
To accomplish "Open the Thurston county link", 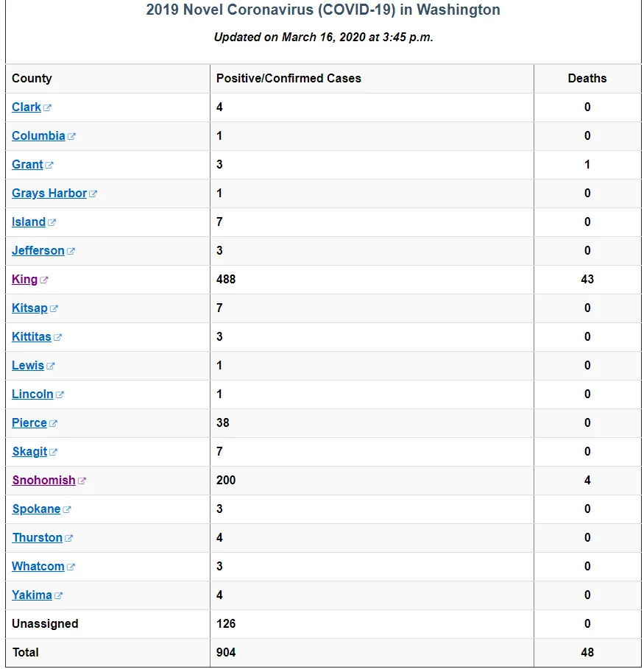I will 37,537.
